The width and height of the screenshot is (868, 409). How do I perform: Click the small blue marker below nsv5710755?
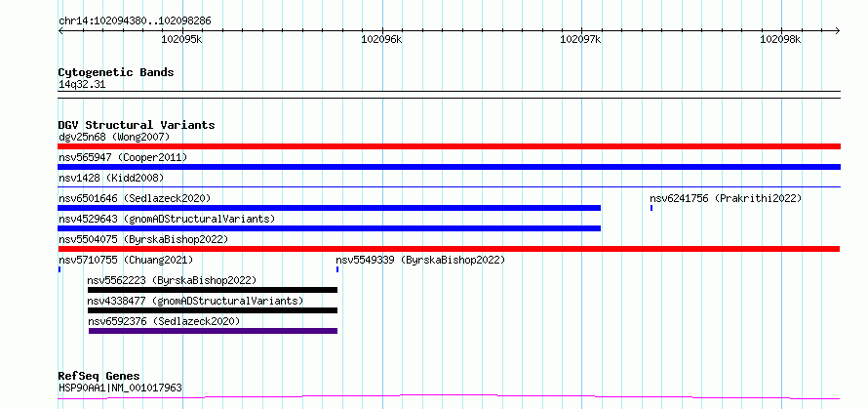click(59, 269)
